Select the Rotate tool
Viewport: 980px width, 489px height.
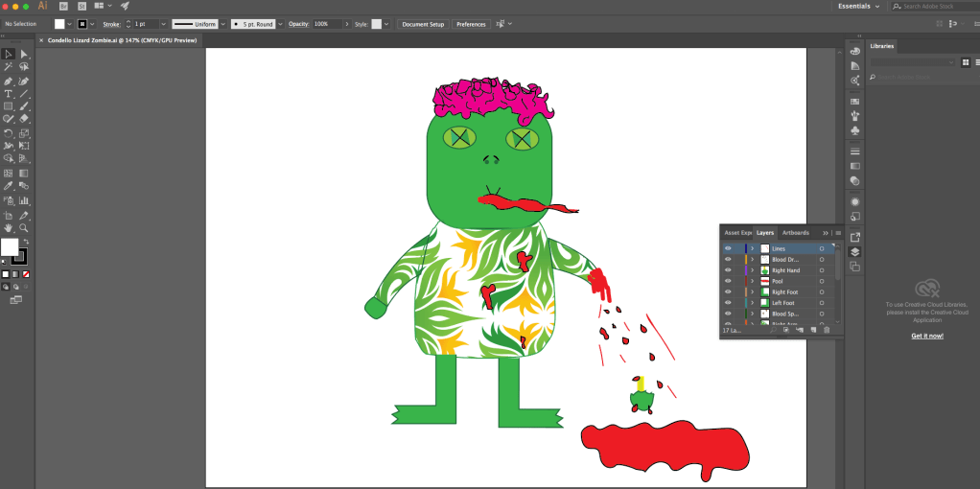(x=9, y=133)
